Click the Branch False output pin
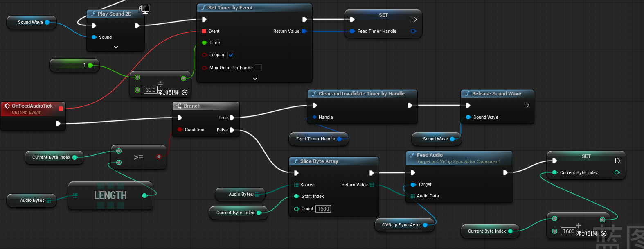Image resolution: width=644 pixels, height=249 pixels. (x=232, y=130)
